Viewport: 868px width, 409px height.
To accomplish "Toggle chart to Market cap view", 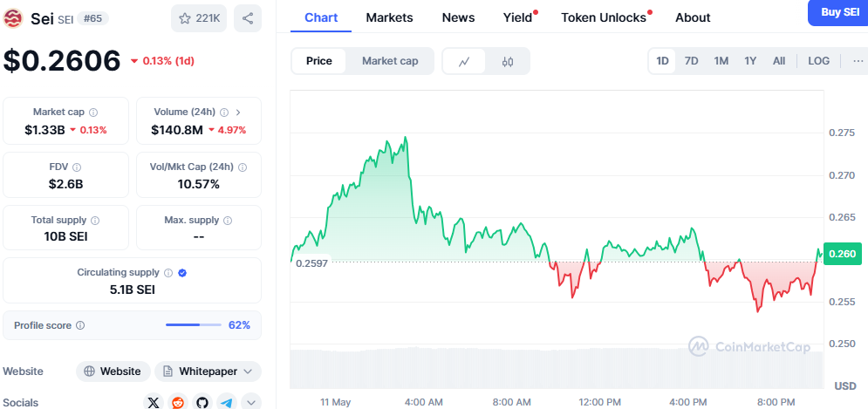I will tap(390, 61).
